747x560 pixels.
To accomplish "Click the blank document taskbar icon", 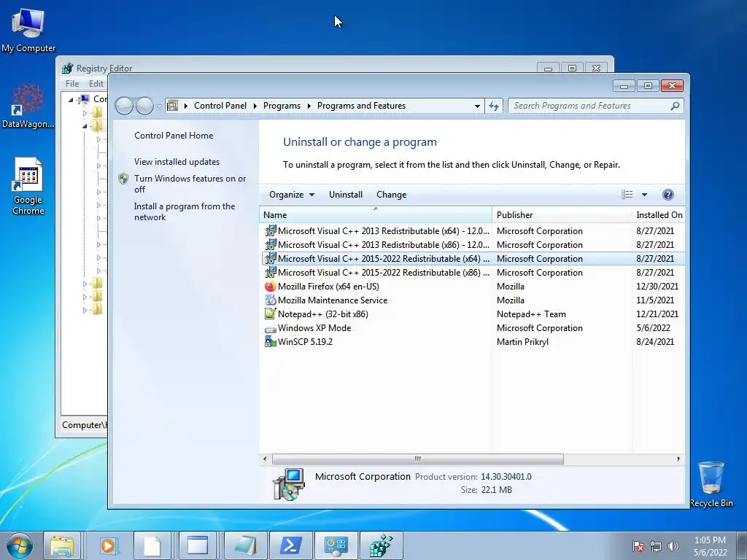I will [x=152, y=545].
